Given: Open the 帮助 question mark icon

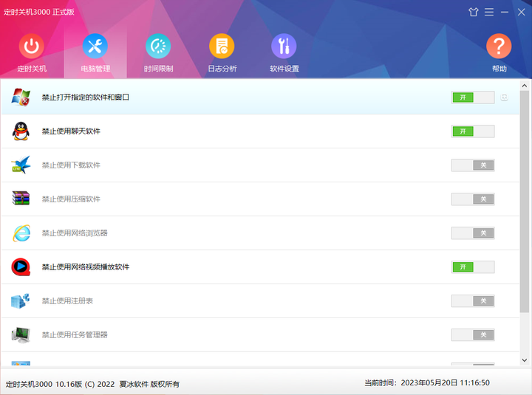Looking at the screenshot, I should (499, 46).
